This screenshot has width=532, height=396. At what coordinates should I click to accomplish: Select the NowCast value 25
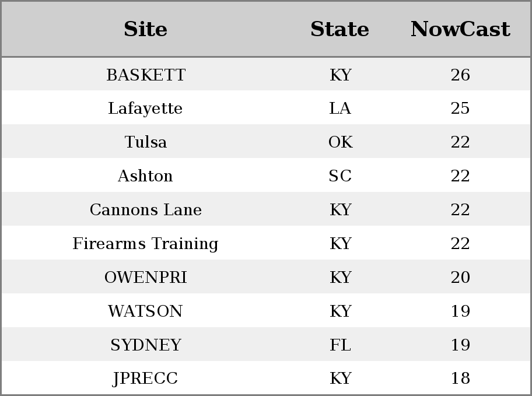tap(460, 108)
